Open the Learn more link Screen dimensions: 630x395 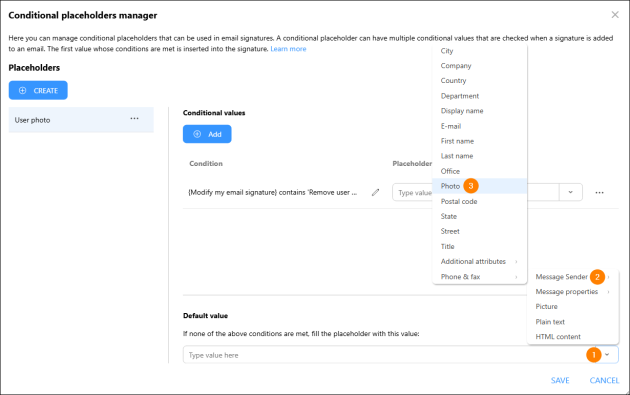pyautogui.click(x=288, y=49)
